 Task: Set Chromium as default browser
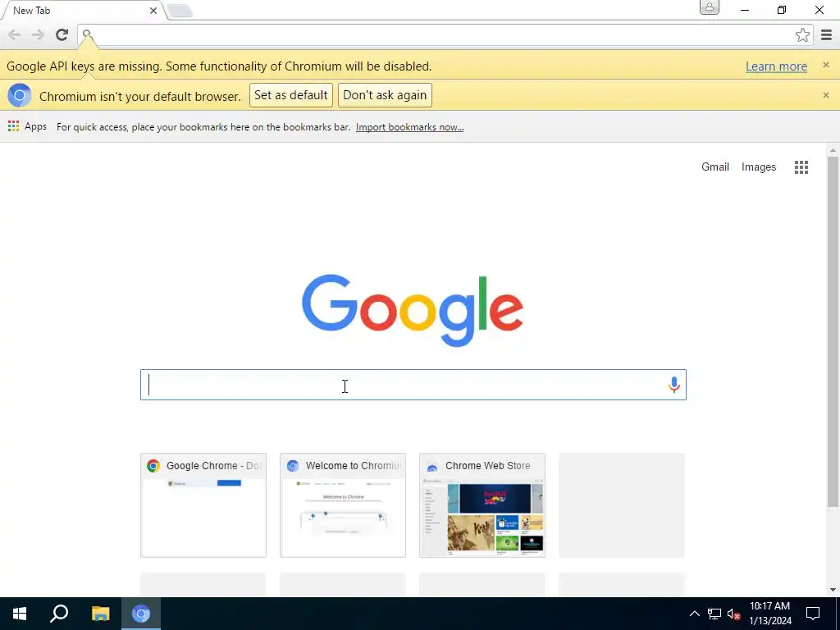click(291, 95)
